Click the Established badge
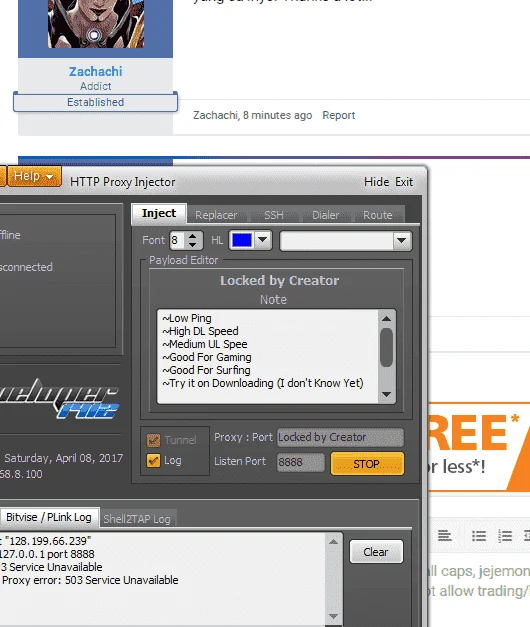Viewport: 530px width, 627px height. coord(95,102)
